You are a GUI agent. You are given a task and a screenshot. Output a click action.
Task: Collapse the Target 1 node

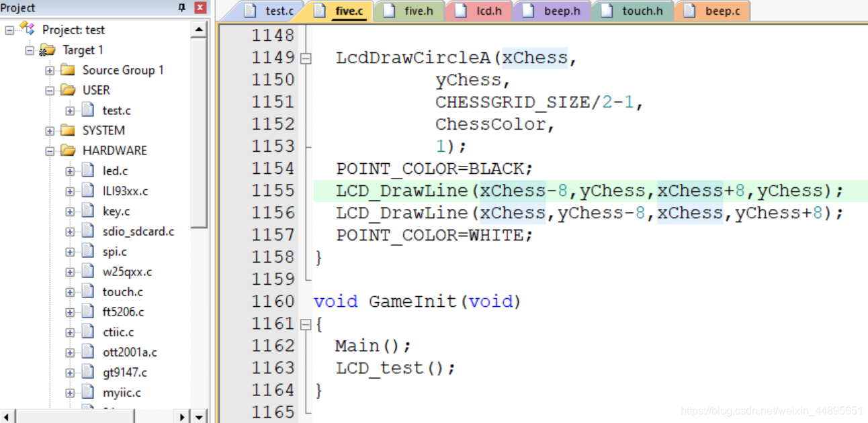tap(30, 50)
